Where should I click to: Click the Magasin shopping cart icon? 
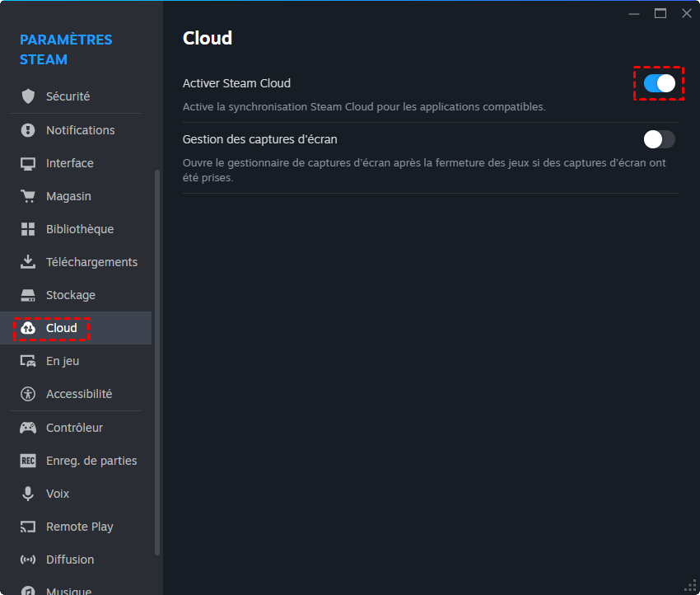[29, 196]
